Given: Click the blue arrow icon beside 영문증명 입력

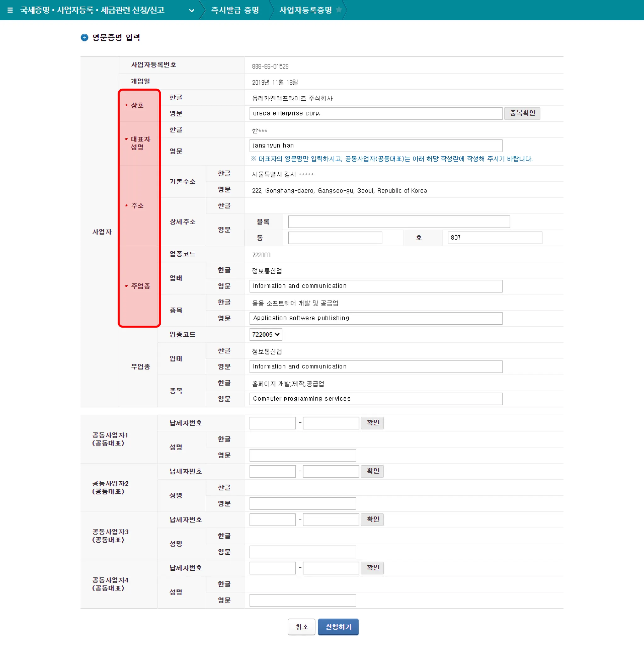Looking at the screenshot, I should click(x=84, y=37).
